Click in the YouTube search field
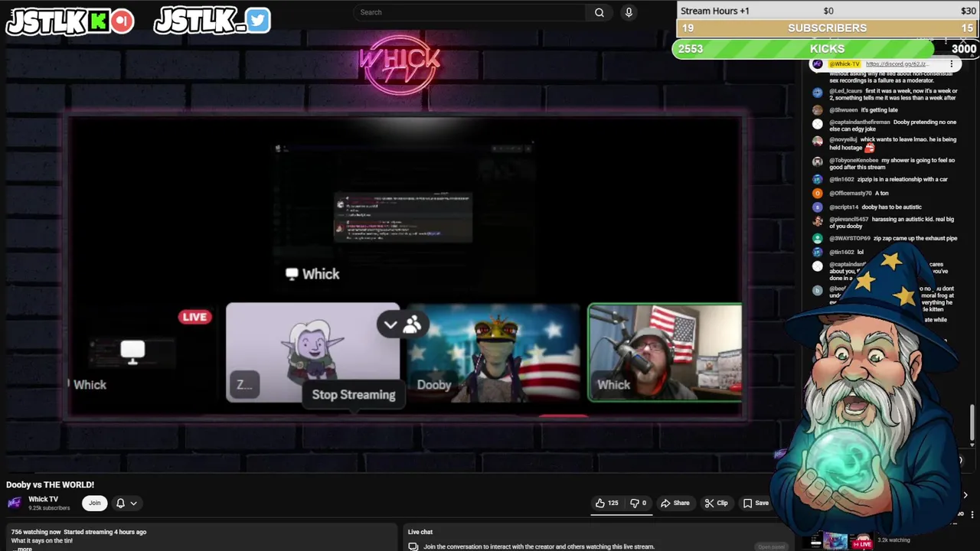 (471, 12)
